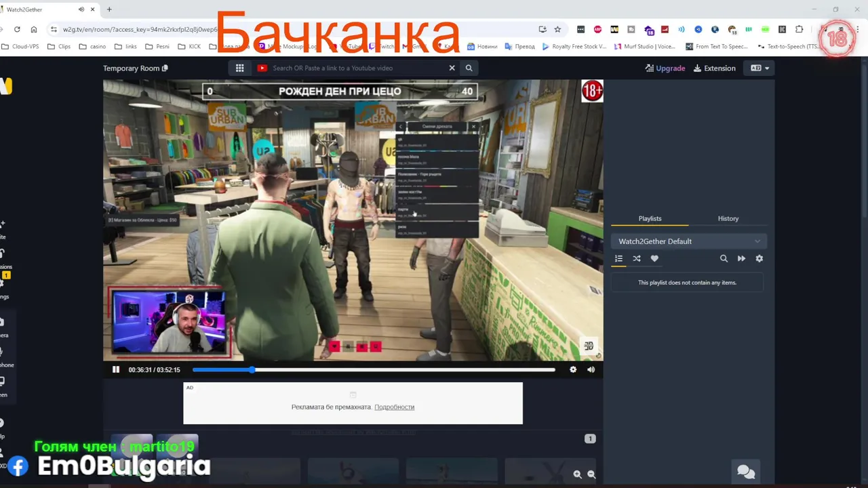
Task: Close the Watch2Gether tab
Action: pyautogui.click(x=93, y=9)
